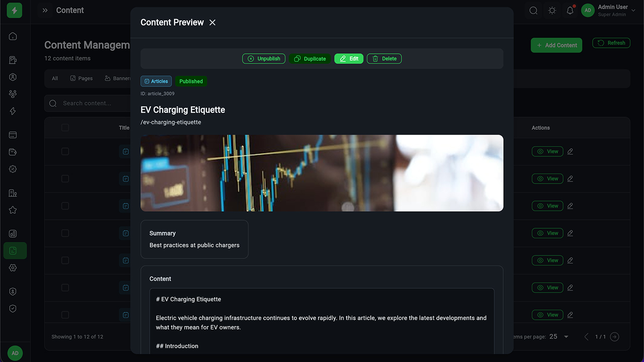Image resolution: width=644 pixels, height=362 pixels.
Task: Click edit pencil icon in second row
Action: tap(570, 178)
